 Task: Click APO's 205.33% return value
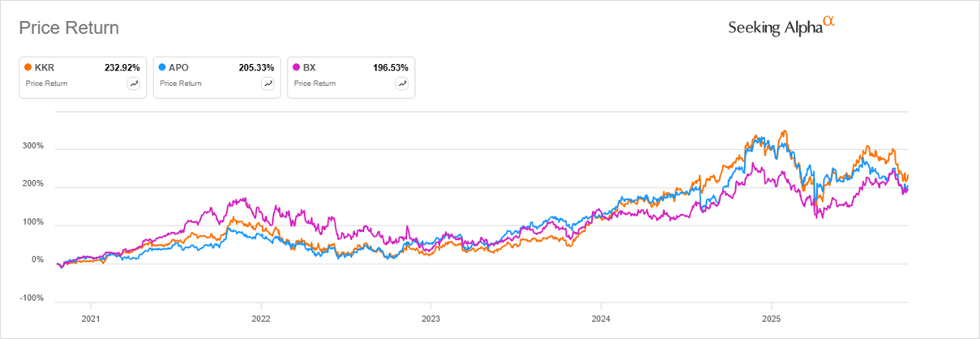point(257,67)
